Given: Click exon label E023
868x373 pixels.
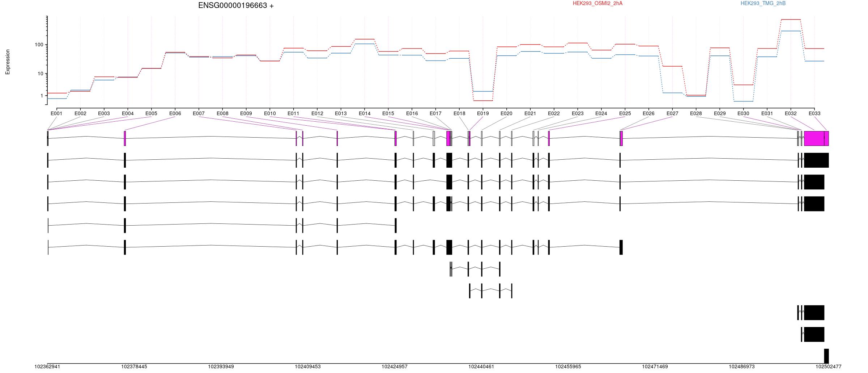Looking at the screenshot, I should point(578,113).
